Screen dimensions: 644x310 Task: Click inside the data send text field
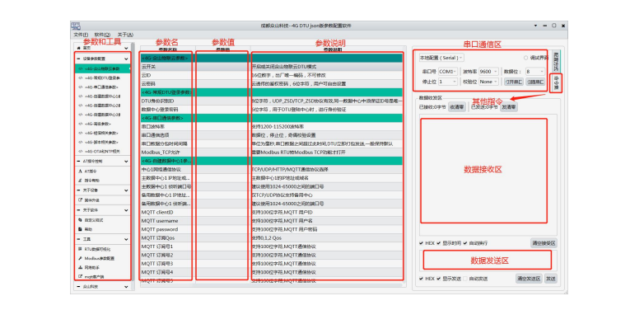[488, 261]
